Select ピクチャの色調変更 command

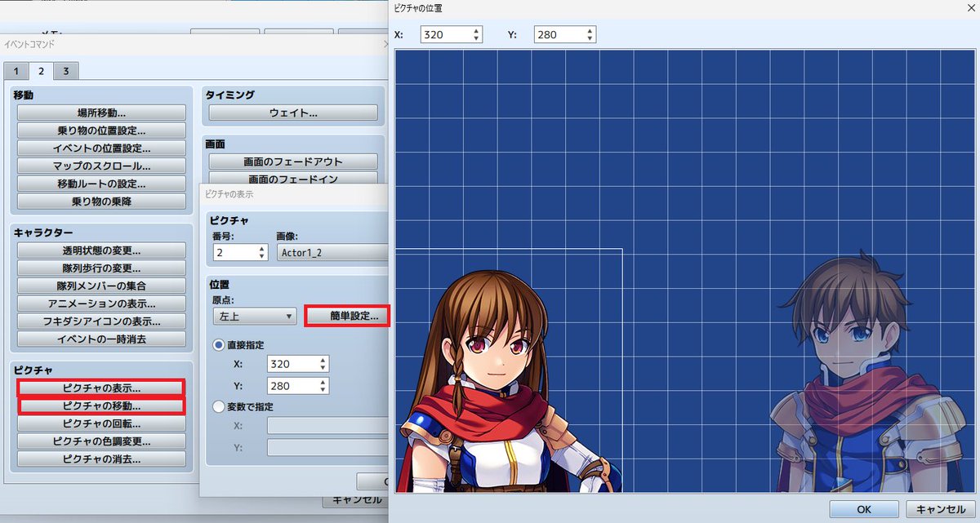[x=101, y=441]
